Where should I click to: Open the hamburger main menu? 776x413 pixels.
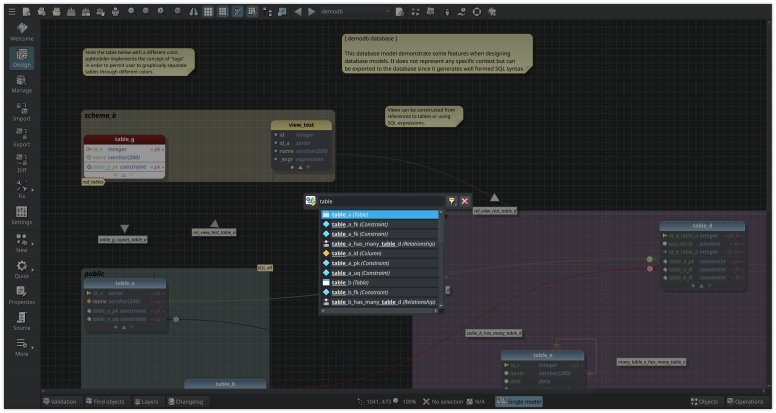tap(12, 11)
